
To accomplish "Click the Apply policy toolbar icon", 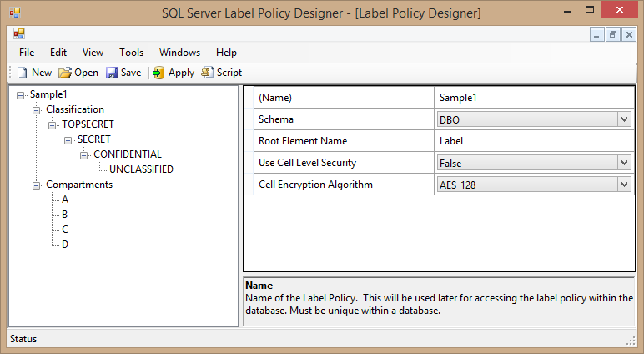I will click(158, 73).
